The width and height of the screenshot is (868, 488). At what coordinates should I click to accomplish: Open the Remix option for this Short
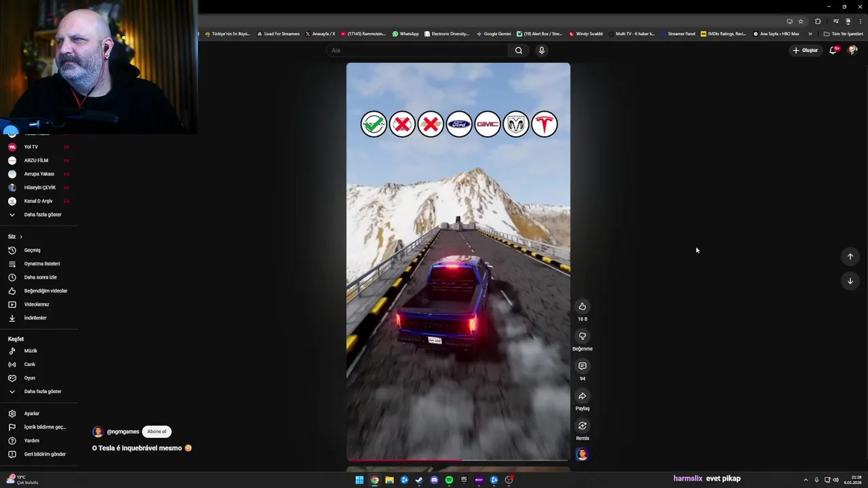(x=582, y=426)
